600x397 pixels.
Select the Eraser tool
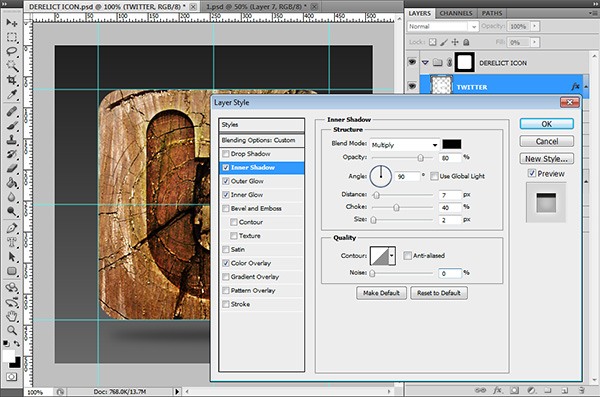tap(12, 168)
